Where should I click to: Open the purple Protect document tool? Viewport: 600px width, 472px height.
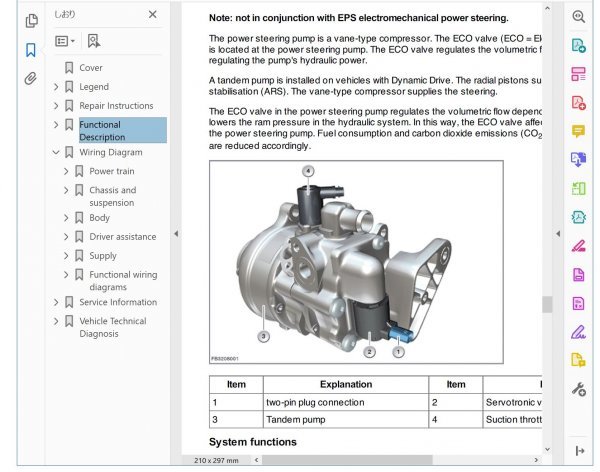coord(579,274)
